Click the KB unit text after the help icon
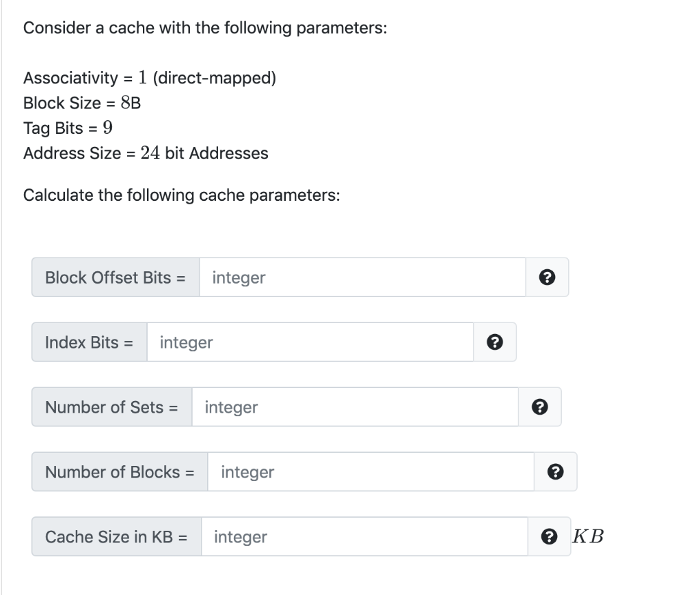 589,536
